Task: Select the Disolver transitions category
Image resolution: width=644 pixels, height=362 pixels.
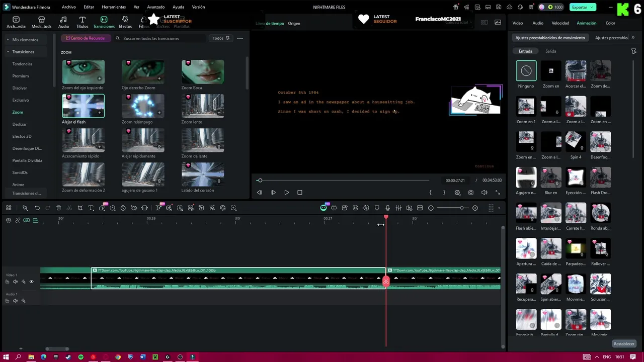Action: [x=20, y=88]
